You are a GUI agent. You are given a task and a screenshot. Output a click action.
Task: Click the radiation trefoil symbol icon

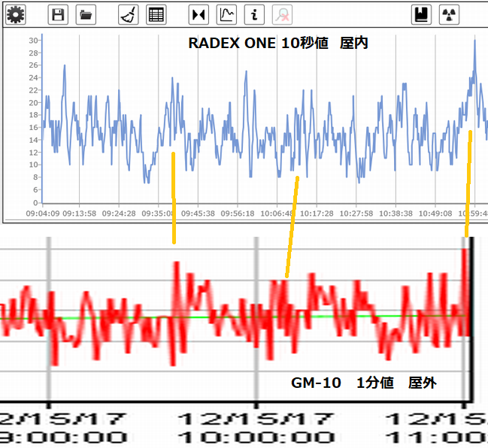point(449,14)
